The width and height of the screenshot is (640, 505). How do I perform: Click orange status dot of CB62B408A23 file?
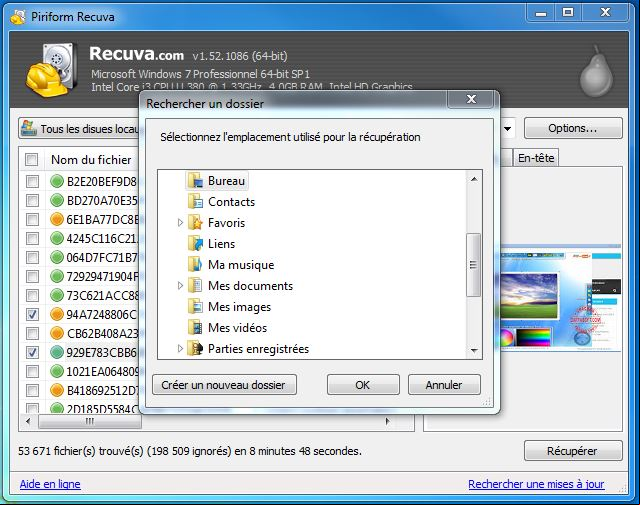(x=57, y=333)
